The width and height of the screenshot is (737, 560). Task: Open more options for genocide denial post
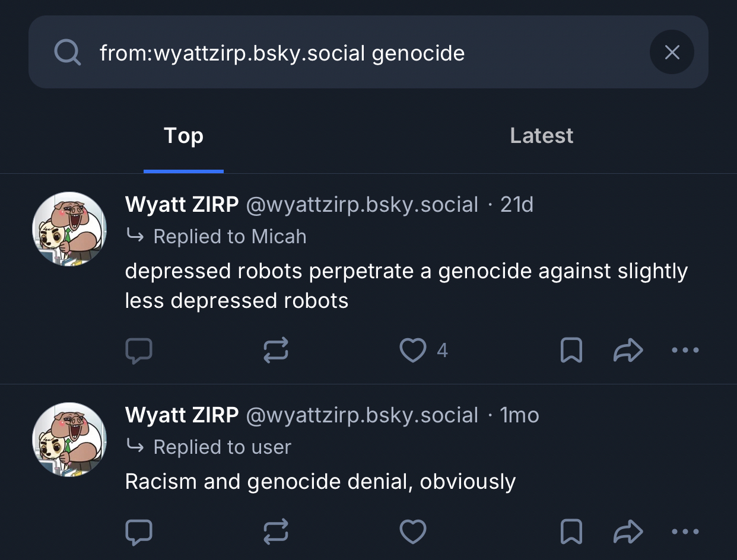coord(685,532)
